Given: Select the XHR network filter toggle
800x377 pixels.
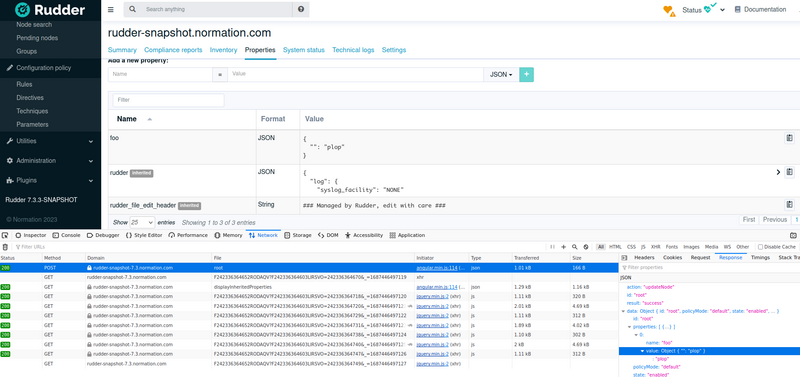Looking at the screenshot, I should pyautogui.click(x=656, y=247).
